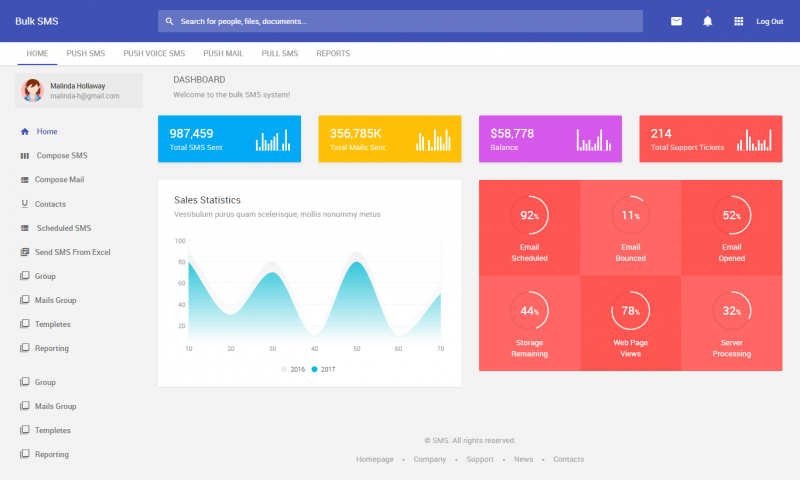Open the Total SMS Sent stat card
Image resolution: width=800 pixels, height=480 pixels.
coord(229,139)
